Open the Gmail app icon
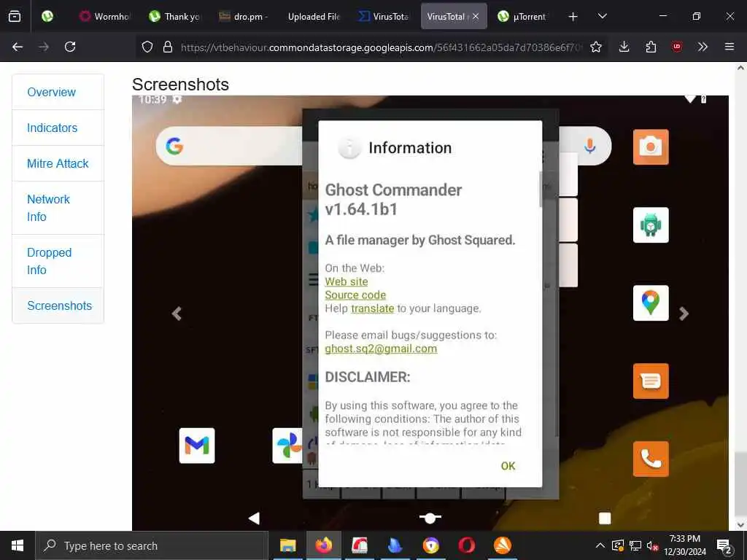Image resolution: width=747 pixels, height=560 pixels. tap(197, 446)
